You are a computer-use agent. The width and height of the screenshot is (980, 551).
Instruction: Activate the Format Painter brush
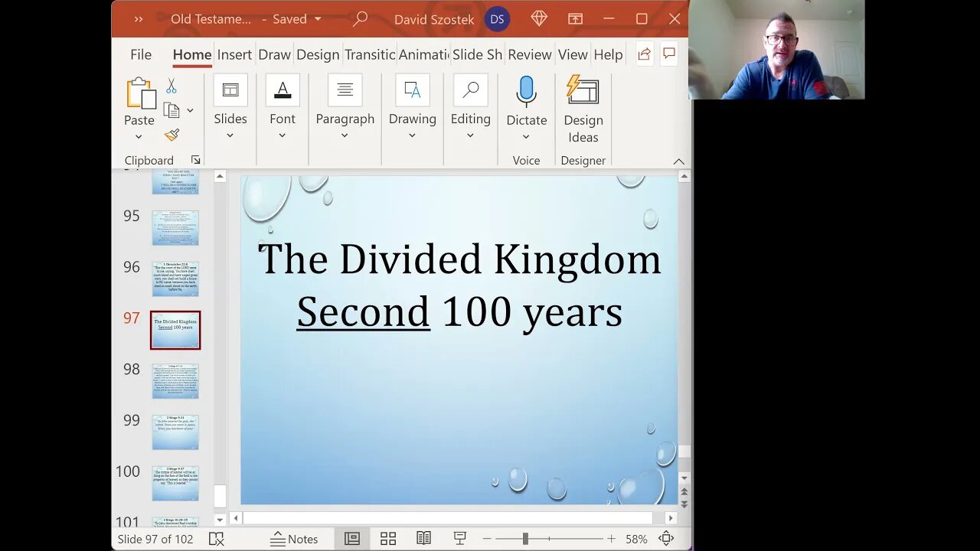pos(171,135)
